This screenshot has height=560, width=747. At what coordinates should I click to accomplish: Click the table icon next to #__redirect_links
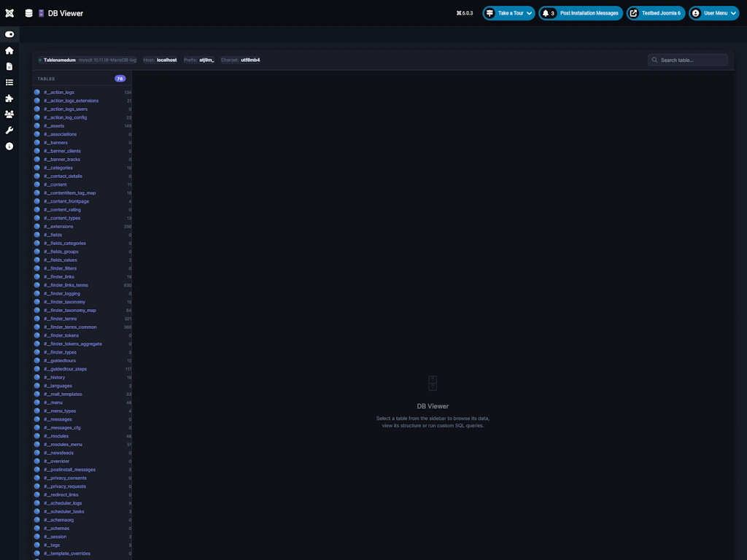click(x=37, y=495)
